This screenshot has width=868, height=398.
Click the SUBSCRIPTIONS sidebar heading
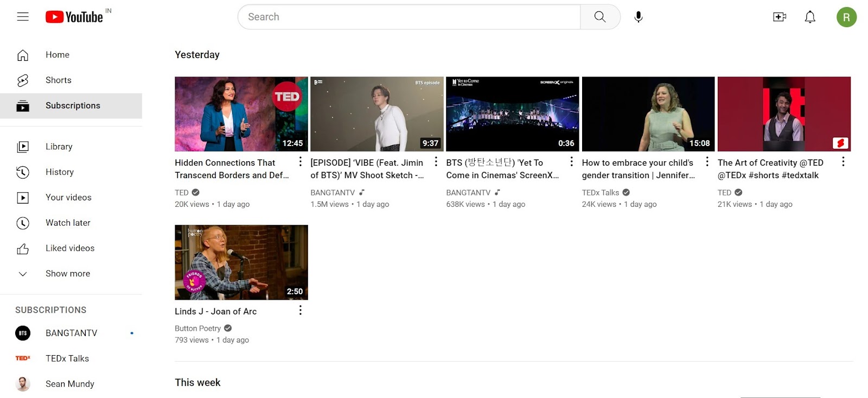(51, 310)
